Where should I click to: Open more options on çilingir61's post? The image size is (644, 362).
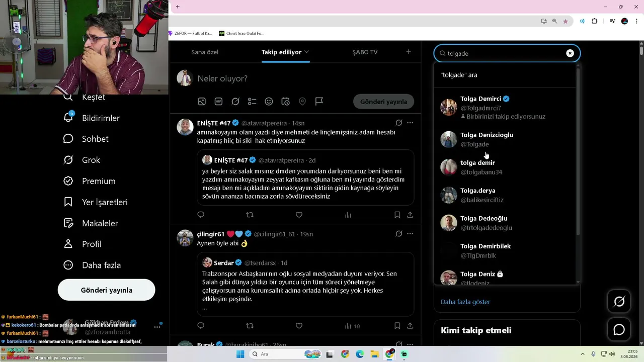[x=410, y=234]
